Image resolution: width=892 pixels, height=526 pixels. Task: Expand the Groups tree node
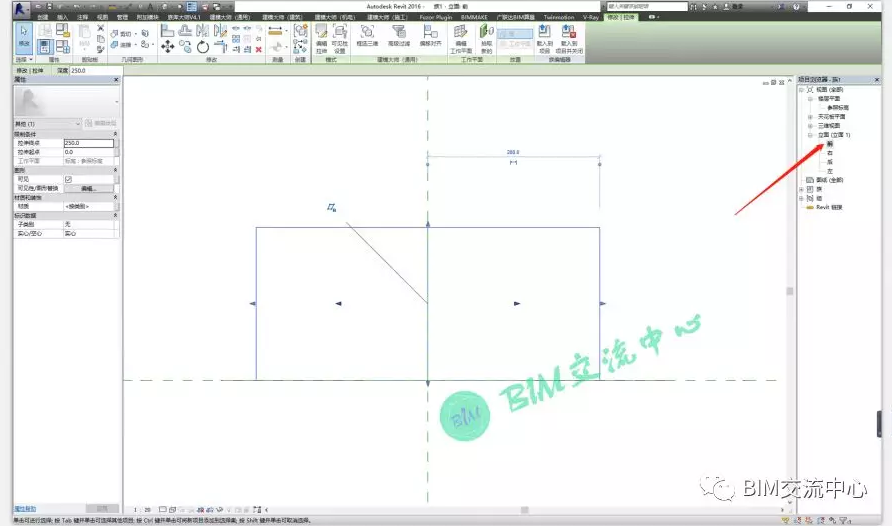point(802,198)
